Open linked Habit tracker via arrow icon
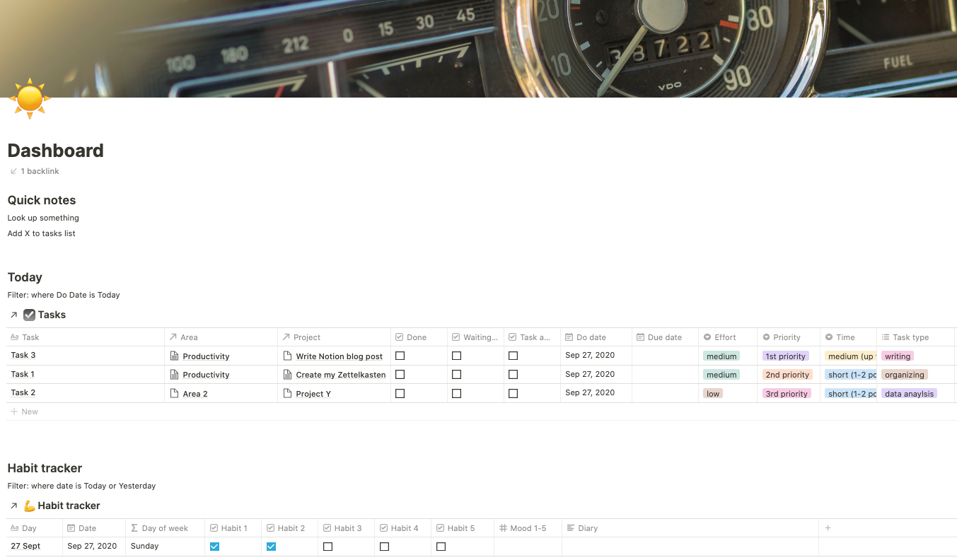957x560 pixels. pyautogui.click(x=13, y=506)
